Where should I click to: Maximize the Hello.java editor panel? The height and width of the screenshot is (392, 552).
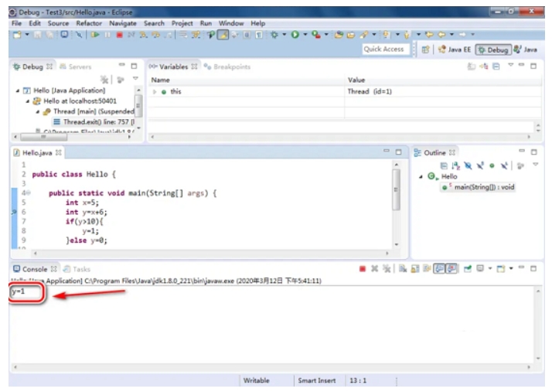tap(399, 152)
